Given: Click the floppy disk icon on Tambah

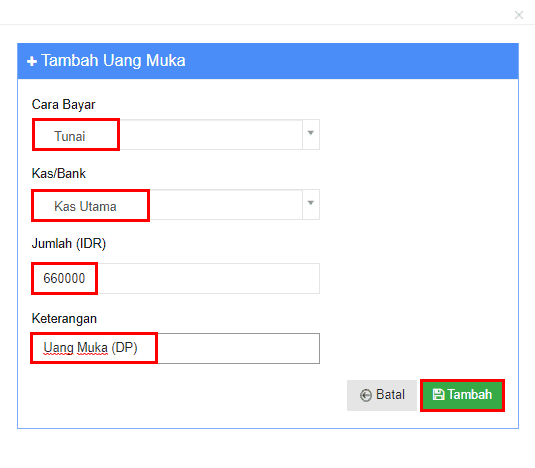Looking at the screenshot, I should click(x=438, y=394).
